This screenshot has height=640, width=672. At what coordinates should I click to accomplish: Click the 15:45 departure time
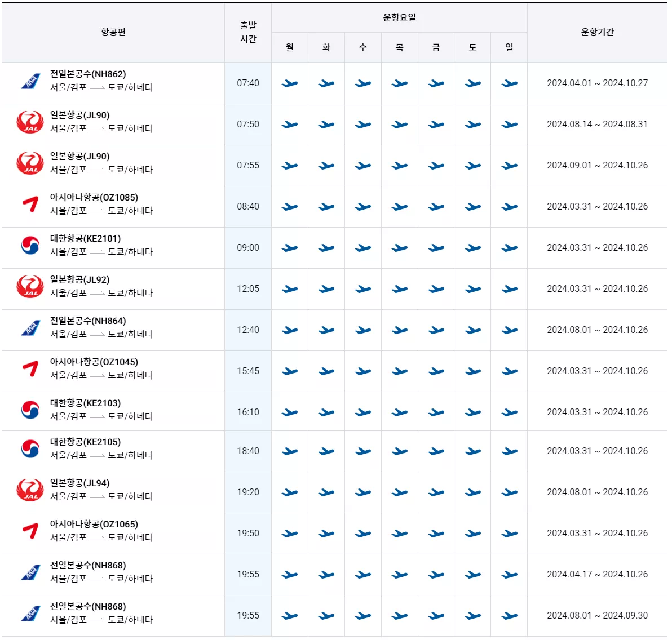tap(248, 371)
